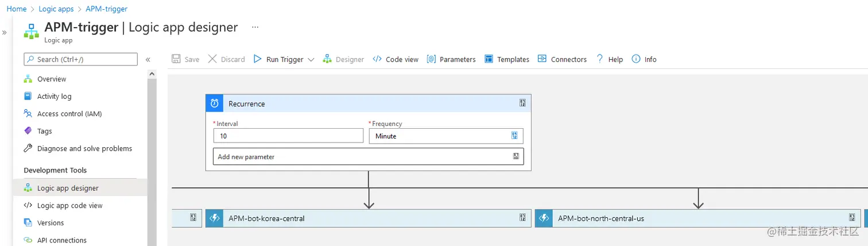Click the Save toolbar button
This screenshot has height=246, width=868.
click(185, 59)
